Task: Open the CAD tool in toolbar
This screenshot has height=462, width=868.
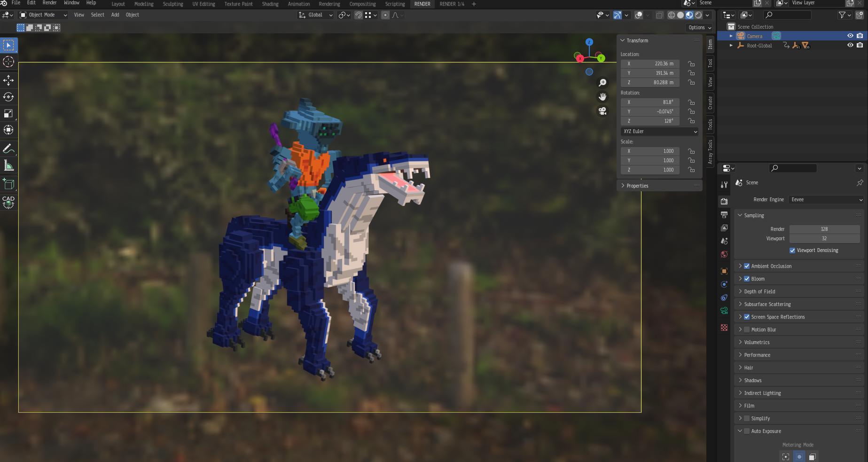Action: (8, 203)
